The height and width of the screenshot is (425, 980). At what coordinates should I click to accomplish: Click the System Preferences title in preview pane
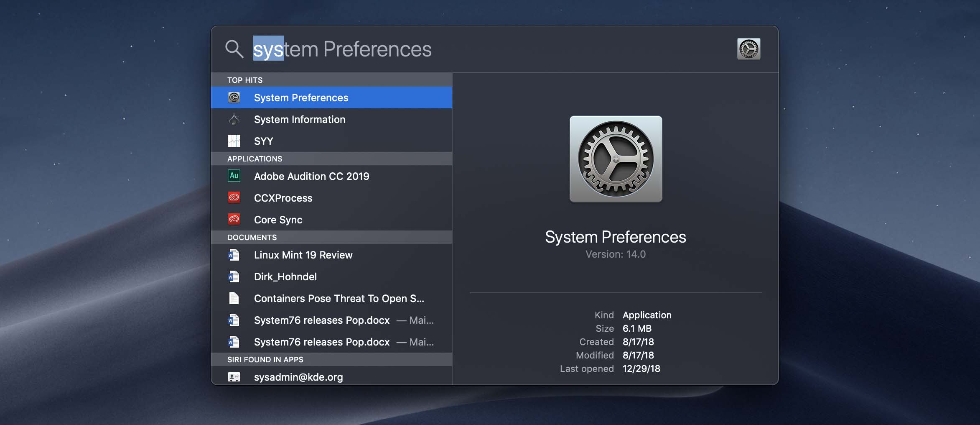(615, 237)
